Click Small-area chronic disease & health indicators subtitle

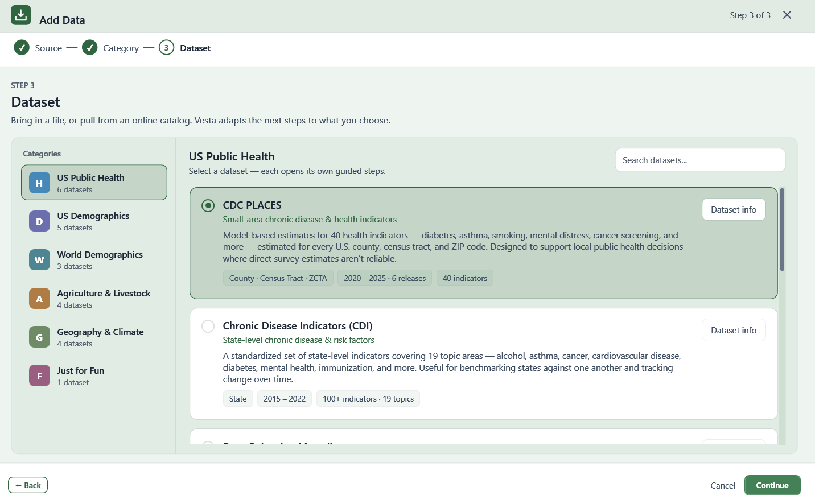pyautogui.click(x=310, y=220)
